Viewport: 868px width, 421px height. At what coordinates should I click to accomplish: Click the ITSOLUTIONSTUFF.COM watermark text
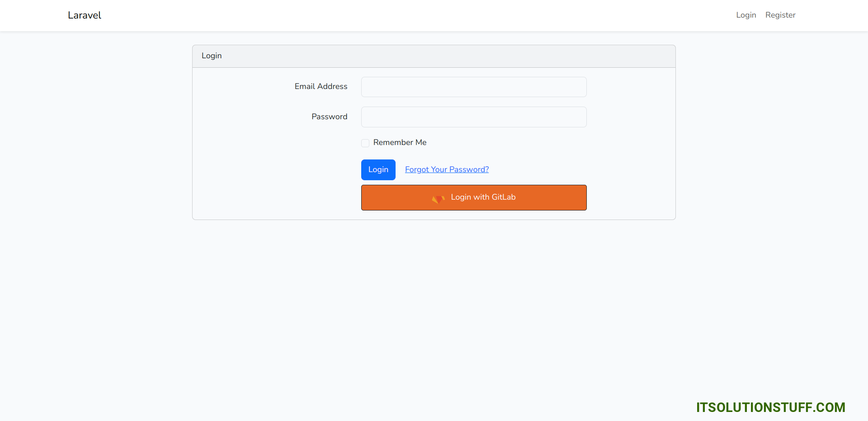(x=770, y=407)
